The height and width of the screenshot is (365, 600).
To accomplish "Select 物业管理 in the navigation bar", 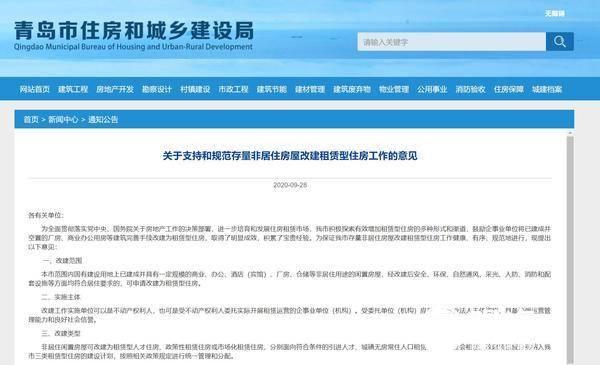I will coord(394,89).
